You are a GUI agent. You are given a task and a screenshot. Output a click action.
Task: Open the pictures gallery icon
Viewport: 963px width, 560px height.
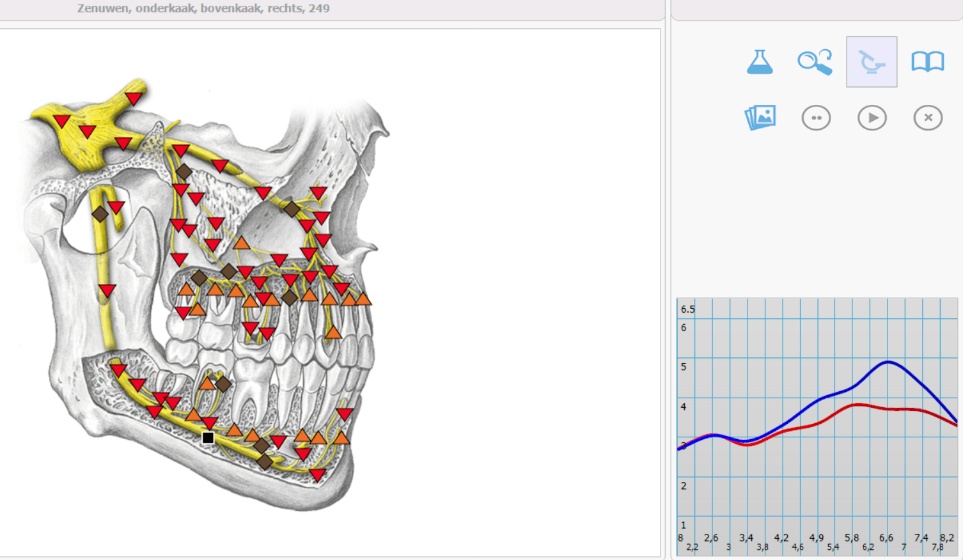click(760, 118)
